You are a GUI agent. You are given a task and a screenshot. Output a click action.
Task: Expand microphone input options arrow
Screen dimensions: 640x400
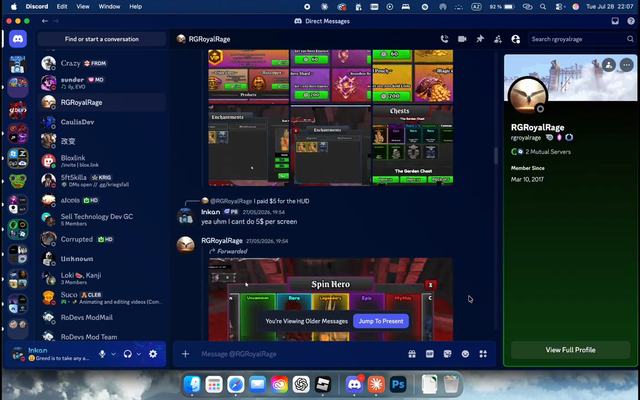point(113,354)
